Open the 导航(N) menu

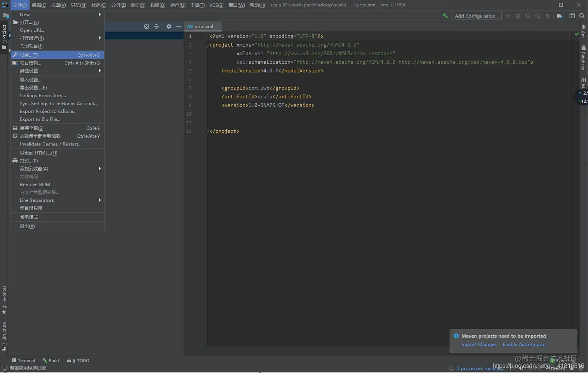[x=79, y=5]
